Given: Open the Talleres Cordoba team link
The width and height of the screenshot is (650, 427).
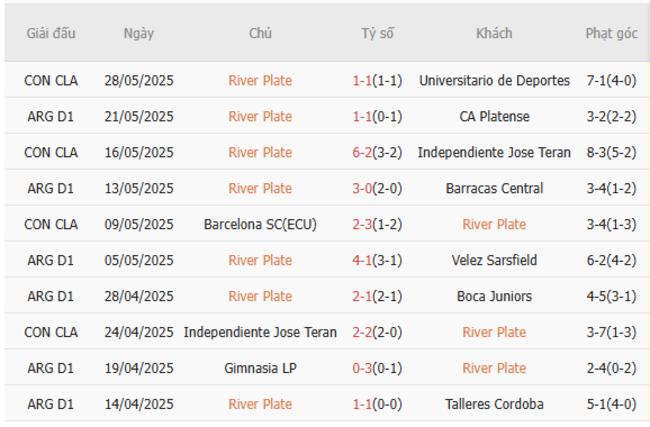Looking at the screenshot, I should click(494, 404).
